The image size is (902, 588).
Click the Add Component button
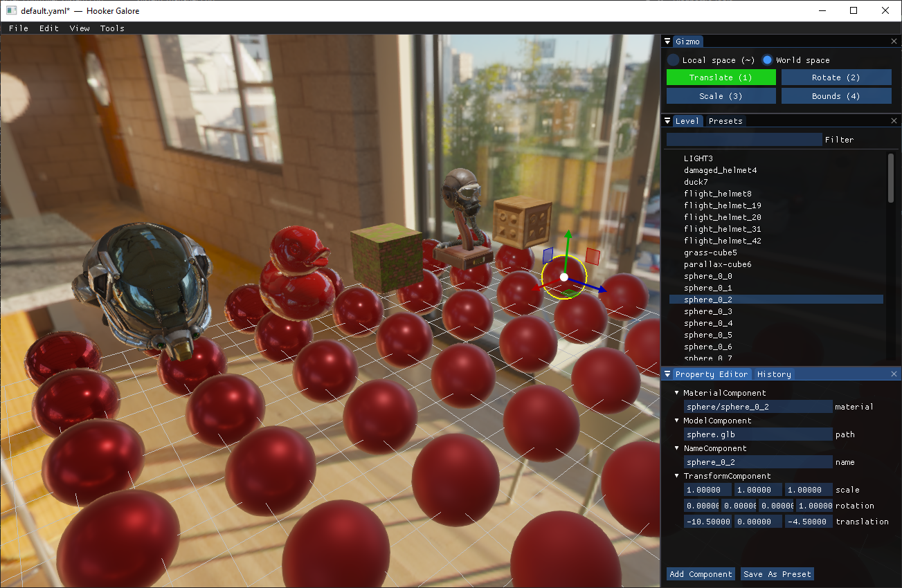pyautogui.click(x=701, y=574)
